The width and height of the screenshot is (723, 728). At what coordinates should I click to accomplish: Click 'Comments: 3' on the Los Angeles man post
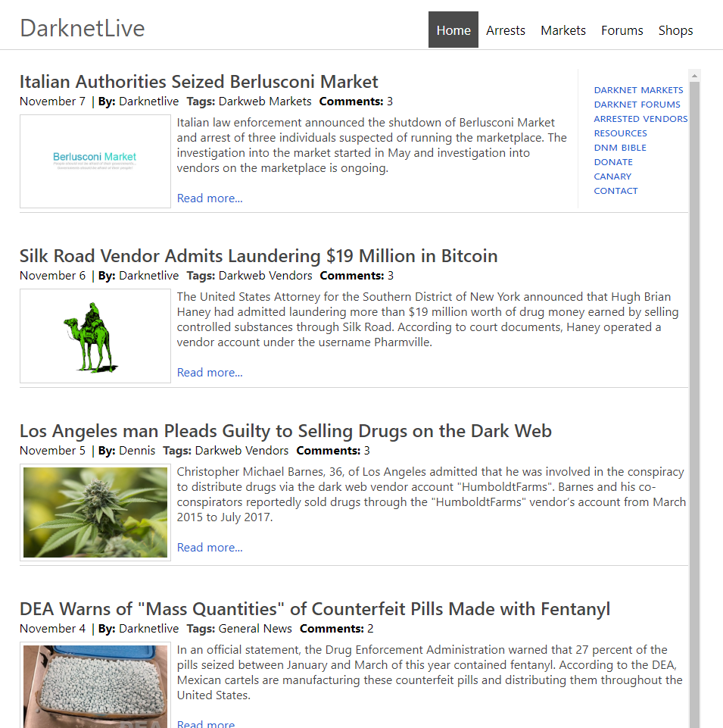click(x=333, y=450)
